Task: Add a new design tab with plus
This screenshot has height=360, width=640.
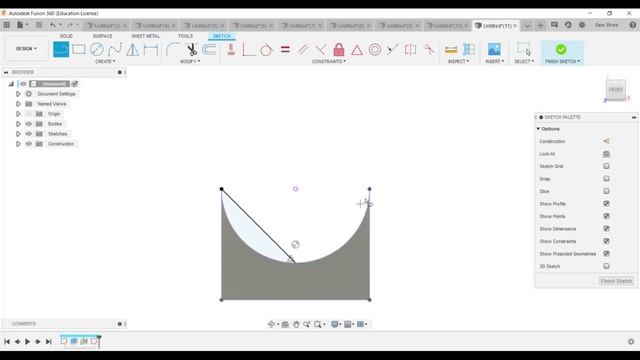Action: coord(540,25)
